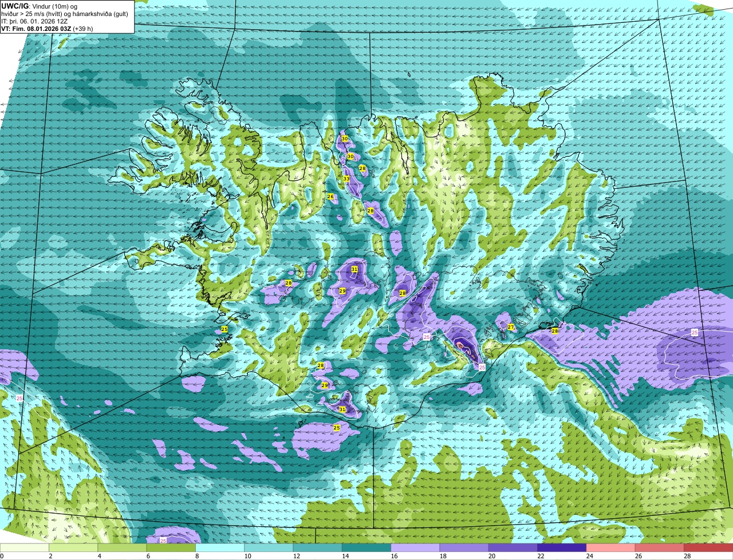Click the 16–18 m/s lavender legend swatch

pyautogui.click(x=415, y=548)
